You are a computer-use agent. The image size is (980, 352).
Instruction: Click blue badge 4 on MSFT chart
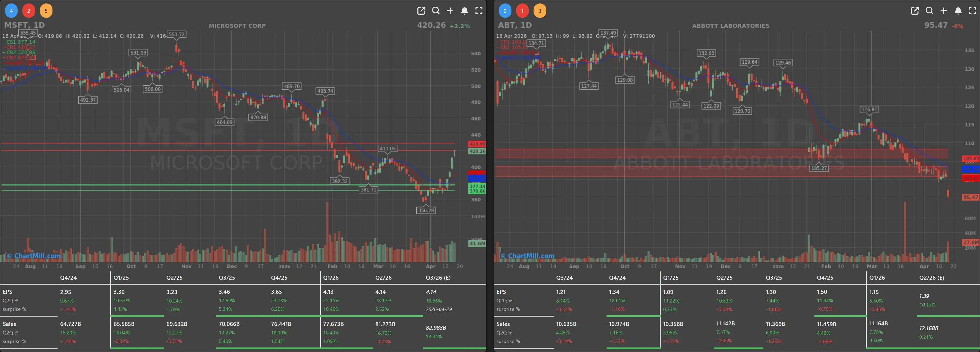pos(11,11)
